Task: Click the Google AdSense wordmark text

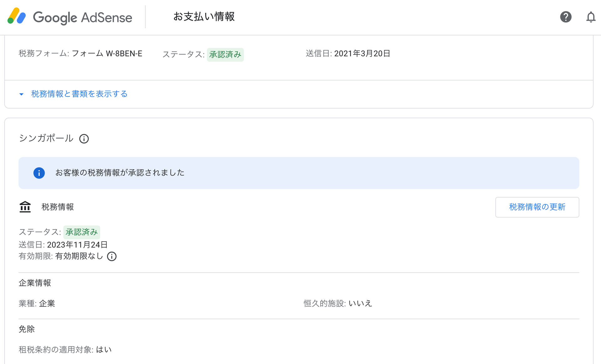Action: click(x=83, y=18)
